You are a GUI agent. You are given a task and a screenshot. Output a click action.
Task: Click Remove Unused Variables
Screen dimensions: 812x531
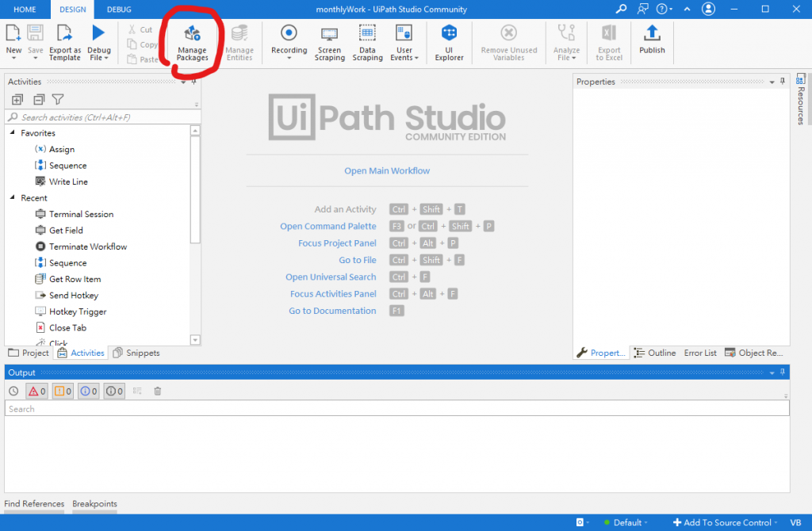tap(508, 43)
